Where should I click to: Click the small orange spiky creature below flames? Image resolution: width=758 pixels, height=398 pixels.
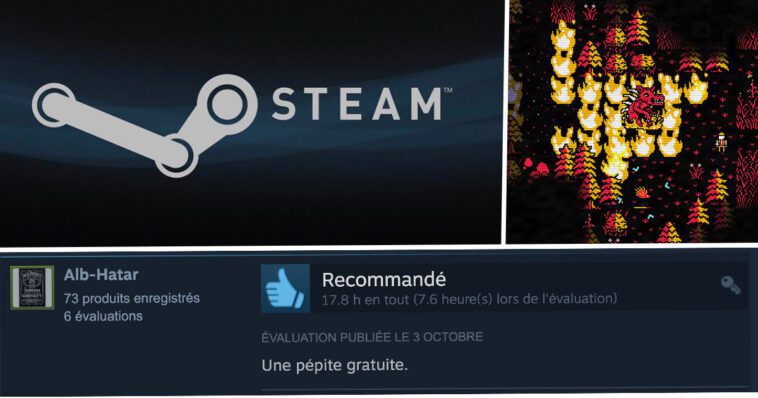pos(642,192)
